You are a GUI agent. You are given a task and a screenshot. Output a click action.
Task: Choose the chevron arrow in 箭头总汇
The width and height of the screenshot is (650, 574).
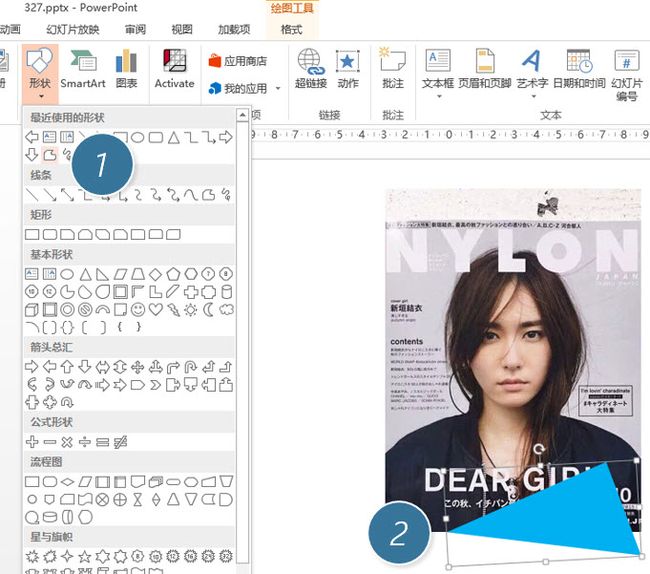tap(155, 385)
